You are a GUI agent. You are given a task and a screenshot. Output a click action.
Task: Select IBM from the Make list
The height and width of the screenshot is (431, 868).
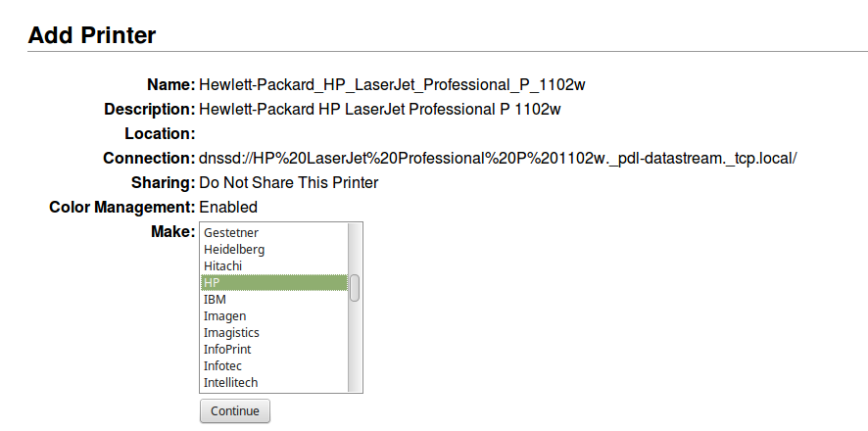(x=274, y=299)
